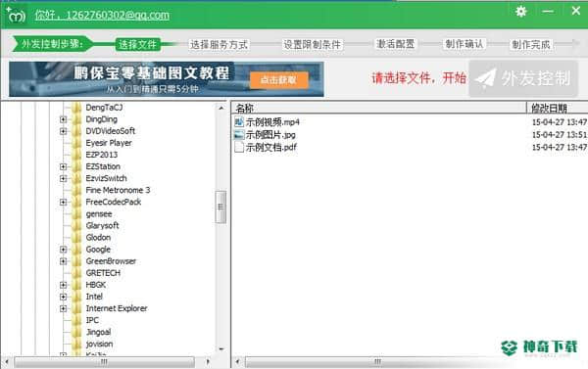The image size is (588, 369).
Task: Expand the Internet Explorer folder node
Action: tap(63, 308)
